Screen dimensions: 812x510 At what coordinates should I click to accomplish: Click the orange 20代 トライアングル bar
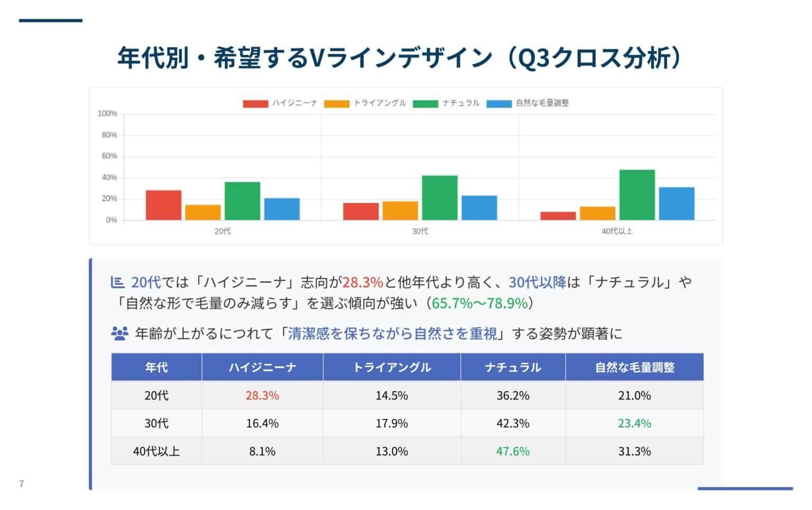point(203,212)
